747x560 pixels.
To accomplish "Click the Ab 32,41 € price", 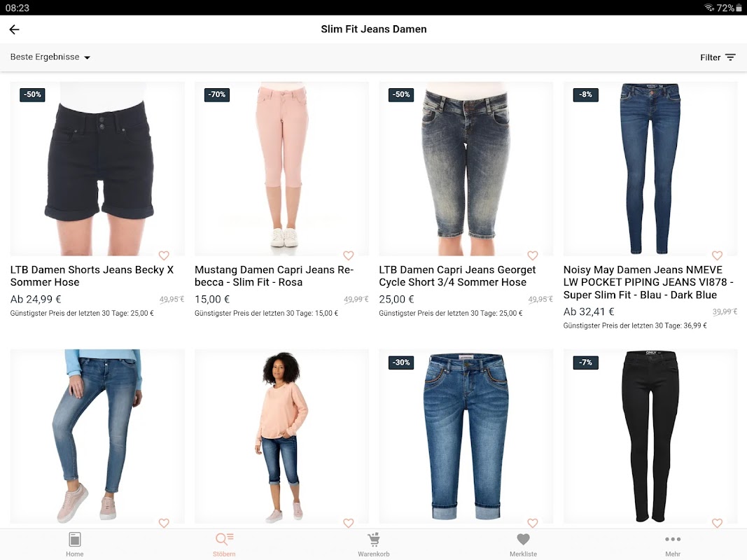I will (589, 311).
